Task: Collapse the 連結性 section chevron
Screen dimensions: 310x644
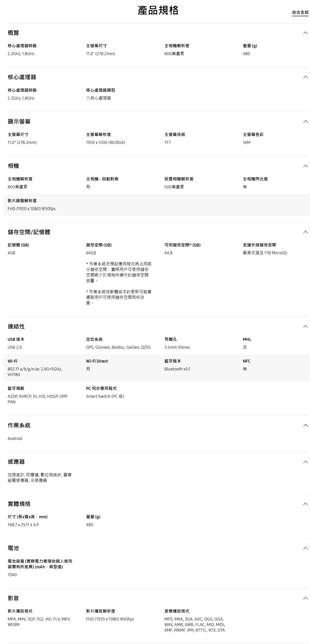Action: 305,326
